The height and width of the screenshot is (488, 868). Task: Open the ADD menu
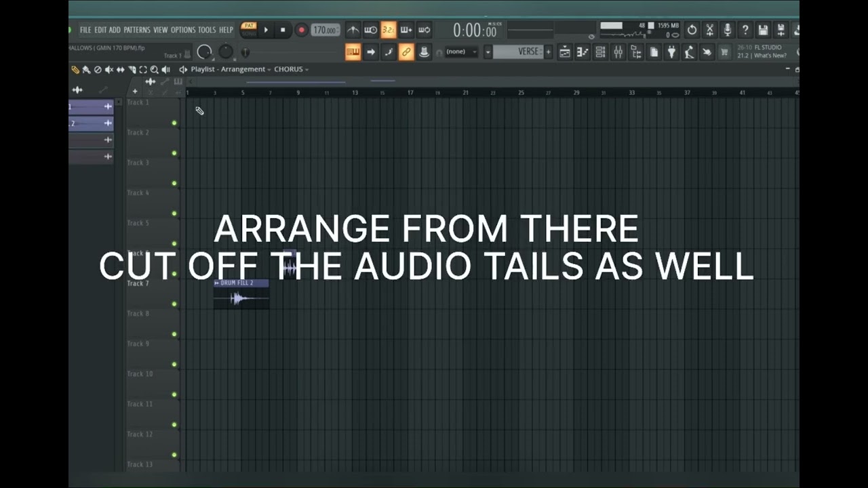pos(115,30)
